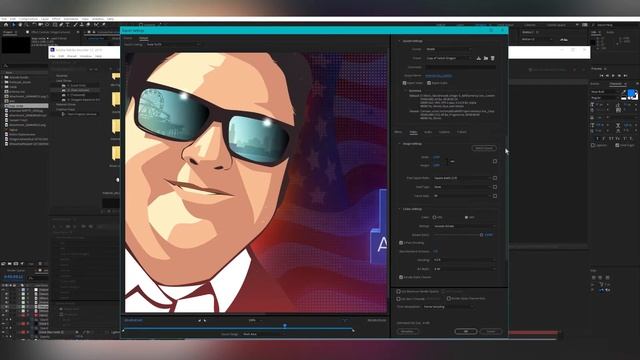Click the blue fill color swatch in Character panel
This screenshot has height=360, width=640.
point(631,93)
